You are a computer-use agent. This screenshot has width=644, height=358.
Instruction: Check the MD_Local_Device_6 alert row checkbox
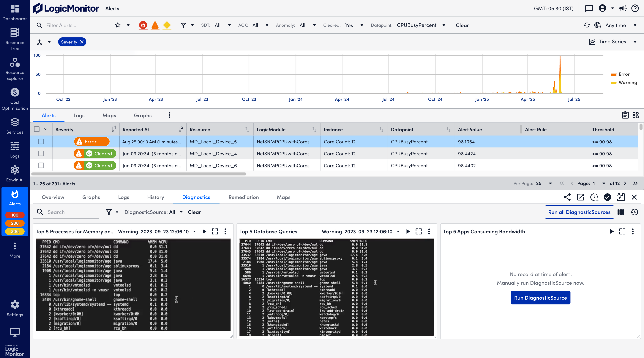pyautogui.click(x=41, y=166)
